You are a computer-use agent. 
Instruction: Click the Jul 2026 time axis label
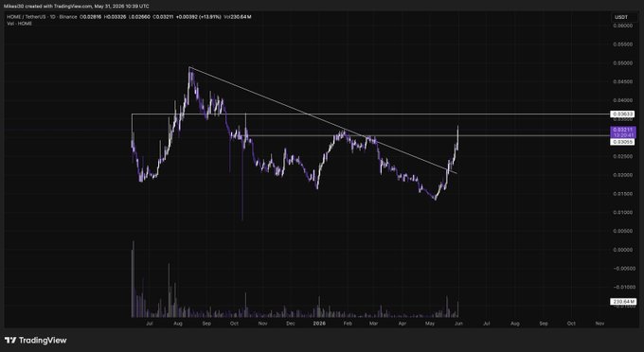(486, 324)
